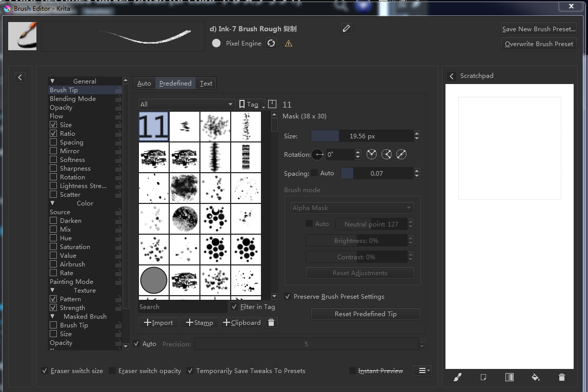The width and height of the screenshot is (588, 392).
Task: Click the delete brush tip trash icon
Action: 272,322
